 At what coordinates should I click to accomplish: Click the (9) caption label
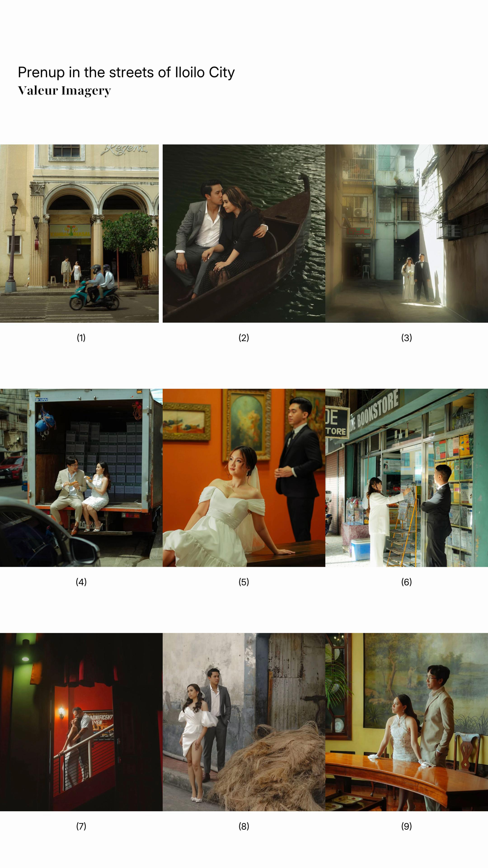click(x=406, y=826)
